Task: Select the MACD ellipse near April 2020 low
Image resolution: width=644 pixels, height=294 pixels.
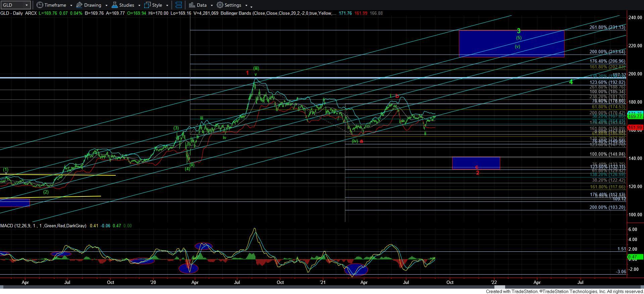Action: pyautogui.click(x=189, y=268)
